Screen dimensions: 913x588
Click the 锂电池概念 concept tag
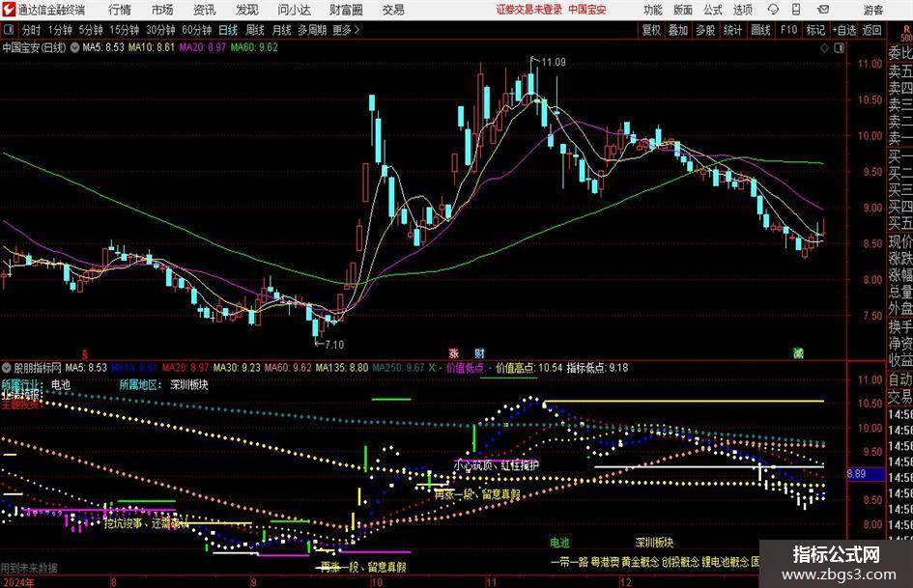coord(725,562)
